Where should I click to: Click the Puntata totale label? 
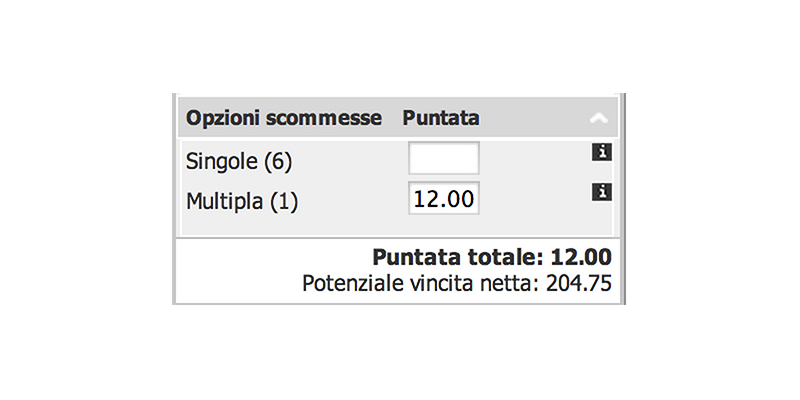click(458, 257)
